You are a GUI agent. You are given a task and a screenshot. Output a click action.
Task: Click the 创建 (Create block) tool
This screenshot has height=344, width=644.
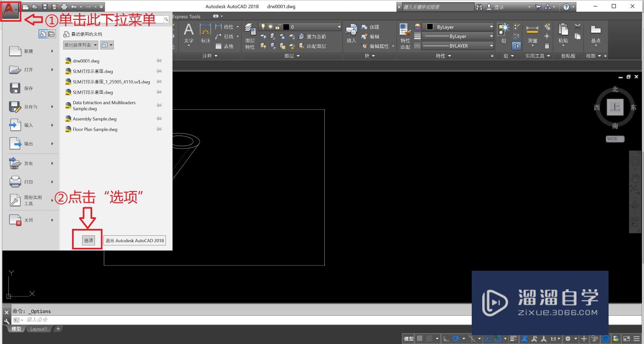click(370, 27)
